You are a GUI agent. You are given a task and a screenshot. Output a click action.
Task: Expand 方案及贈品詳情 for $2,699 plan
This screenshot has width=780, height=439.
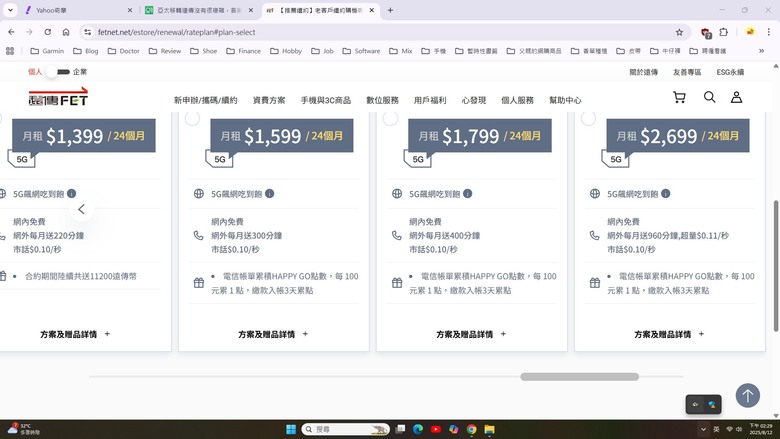tap(669, 334)
